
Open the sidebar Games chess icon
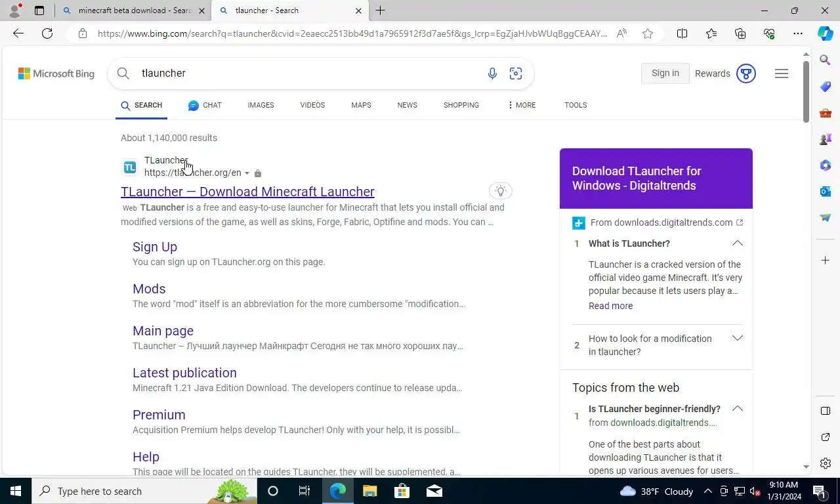(x=826, y=139)
